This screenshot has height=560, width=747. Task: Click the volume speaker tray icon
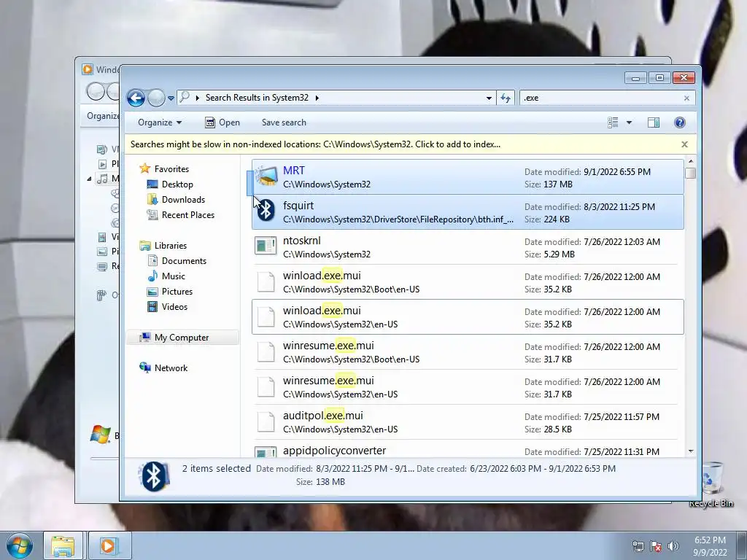tap(673, 546)
